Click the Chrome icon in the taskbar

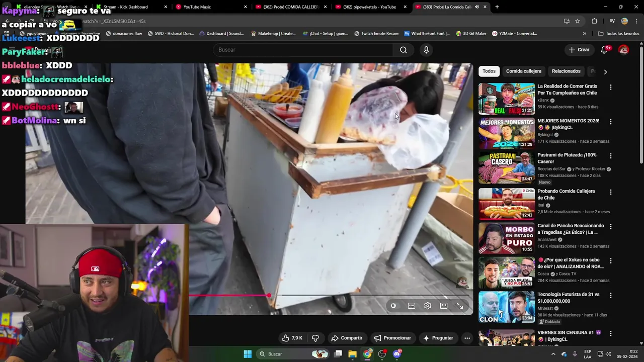[368, 354]
